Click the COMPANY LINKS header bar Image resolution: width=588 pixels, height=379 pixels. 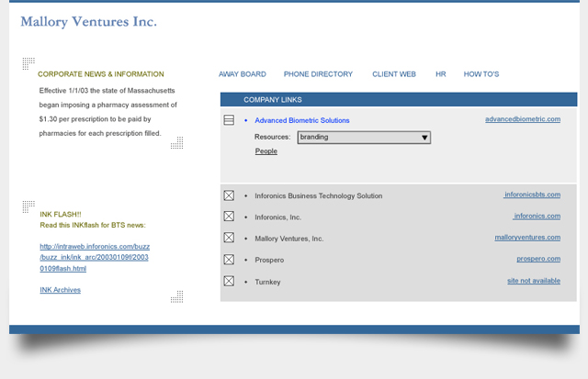click(x=399, y=100)
